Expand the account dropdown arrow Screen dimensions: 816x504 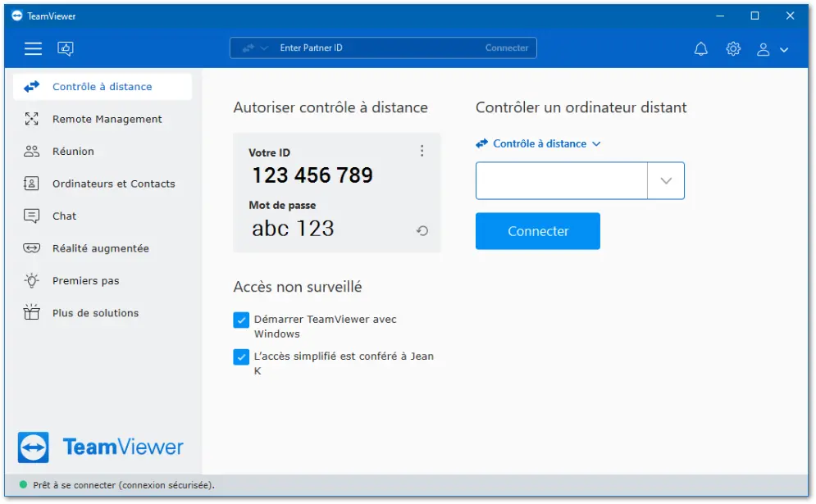(x=784, y=50)
